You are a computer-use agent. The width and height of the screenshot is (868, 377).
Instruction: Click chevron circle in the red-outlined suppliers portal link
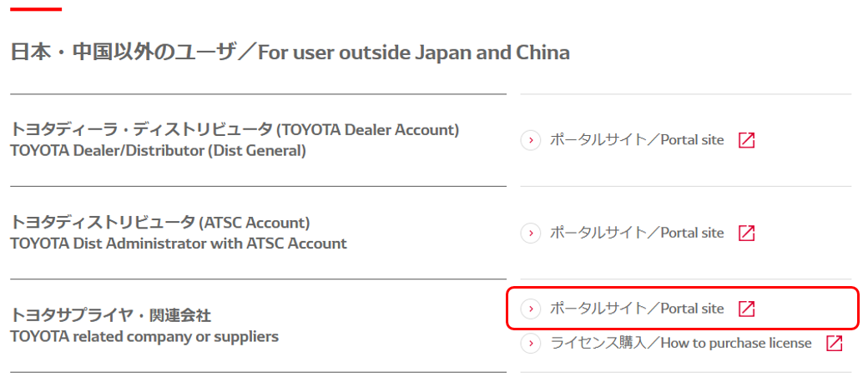click(530, 309)
